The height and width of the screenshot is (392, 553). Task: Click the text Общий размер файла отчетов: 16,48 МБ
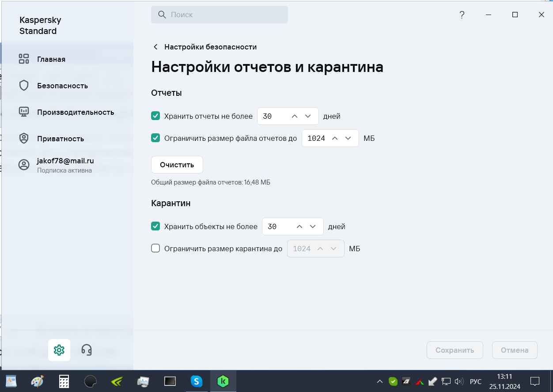coord(211,182)
